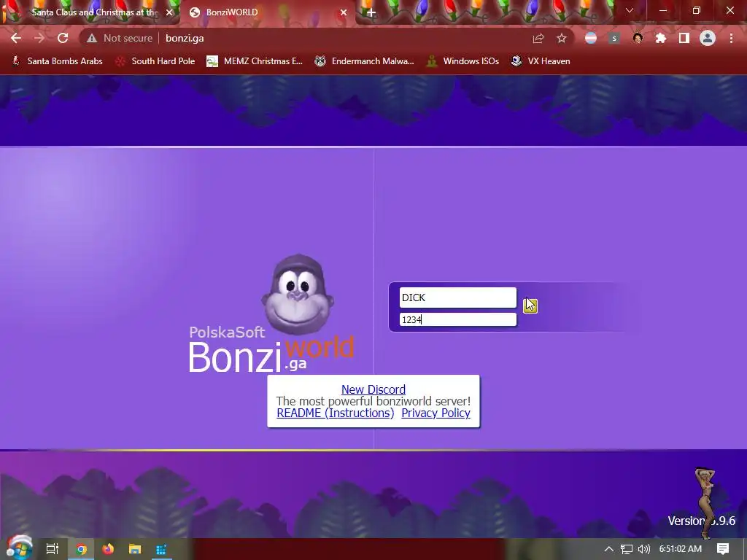The width and height of the screenshot is (747, 560).
Task: Open the gray 's' extension icon
Action: (614, 38)
